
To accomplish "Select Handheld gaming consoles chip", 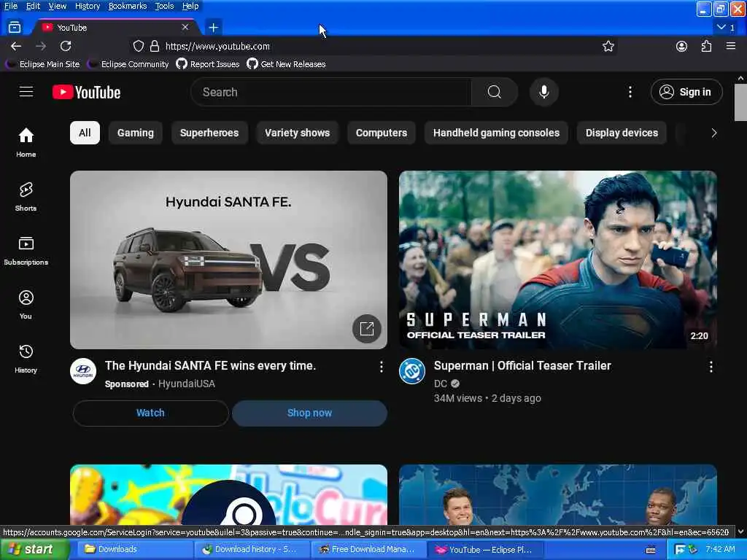I will tap(496, 133).
